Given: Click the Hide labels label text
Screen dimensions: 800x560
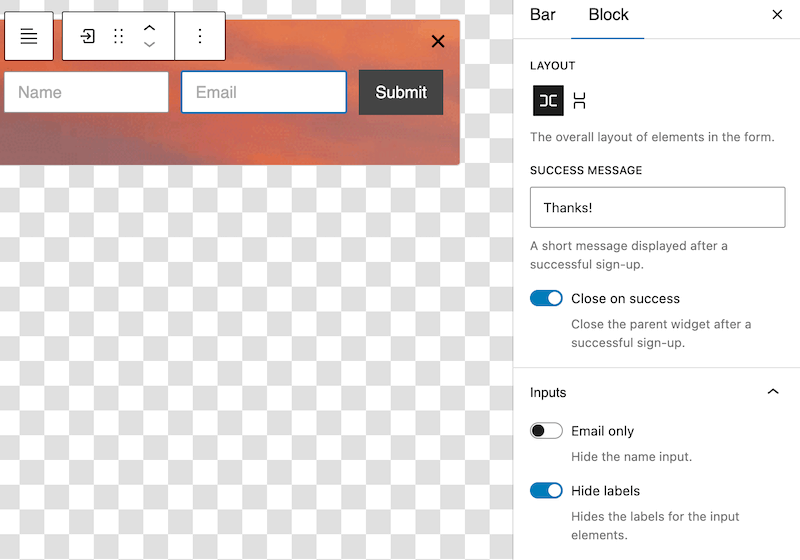Looking at the screenshot, I should pyautogui.click(x=605, y=491).
